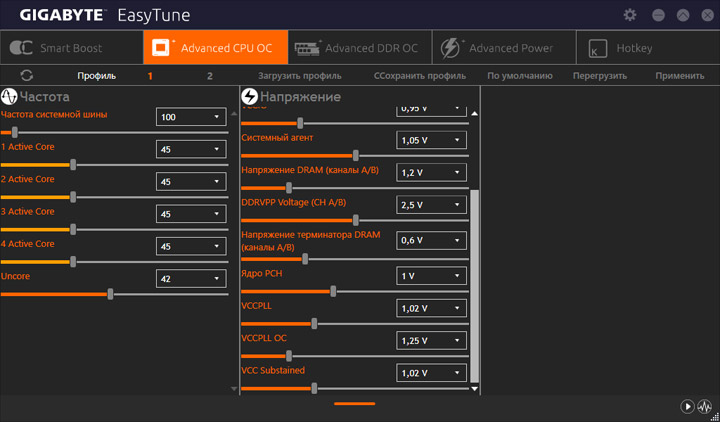Open the VCCPLL 1,02 V dropdown
This screenshot has height=422, width=720.
431,308
